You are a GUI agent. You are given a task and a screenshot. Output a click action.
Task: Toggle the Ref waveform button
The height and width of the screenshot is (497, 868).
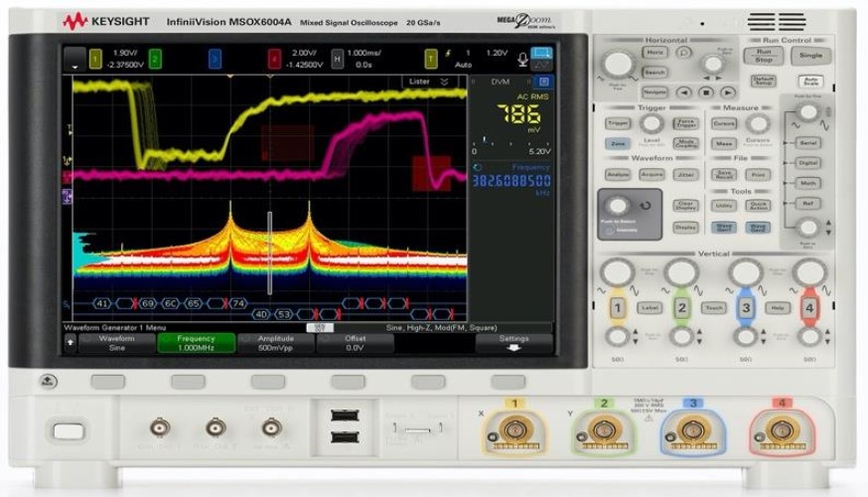807,204
